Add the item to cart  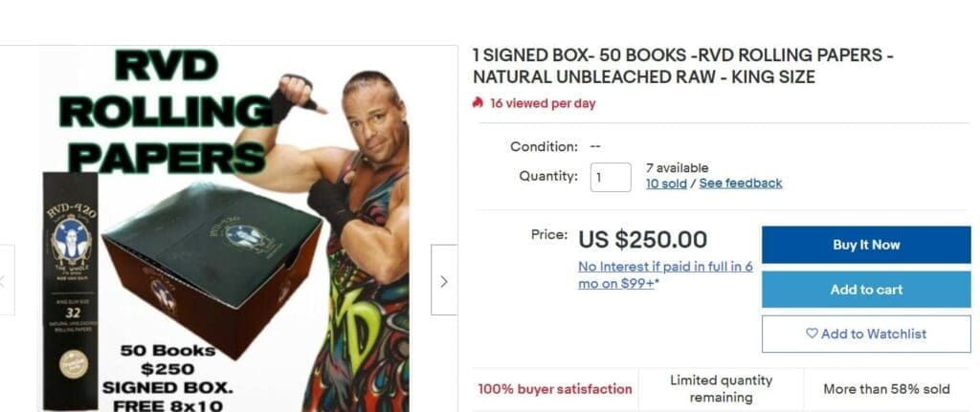(866, 290)
